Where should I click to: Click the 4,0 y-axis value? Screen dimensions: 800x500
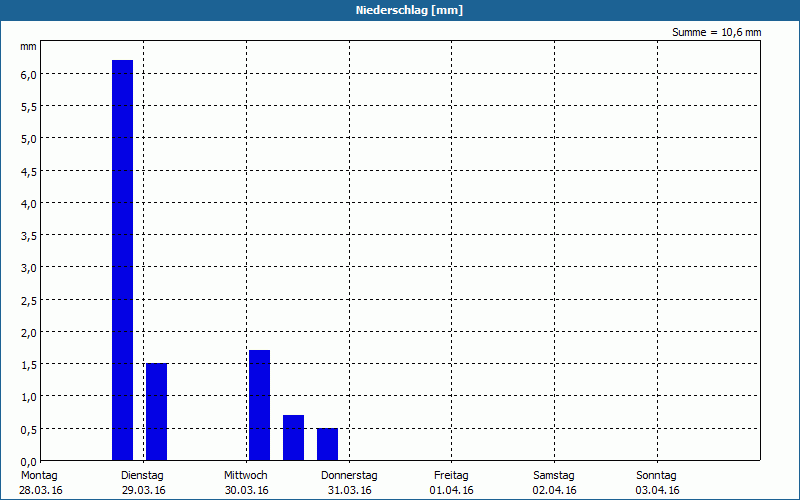click(x=29, y=204)
